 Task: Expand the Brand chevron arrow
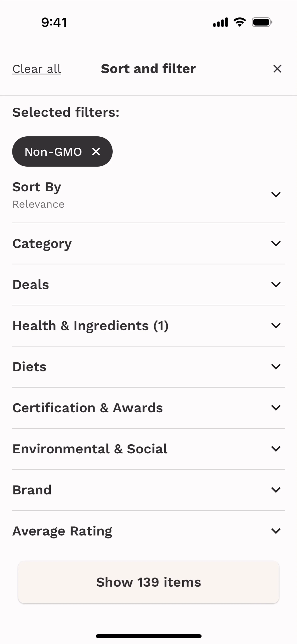tap(276, 490)
